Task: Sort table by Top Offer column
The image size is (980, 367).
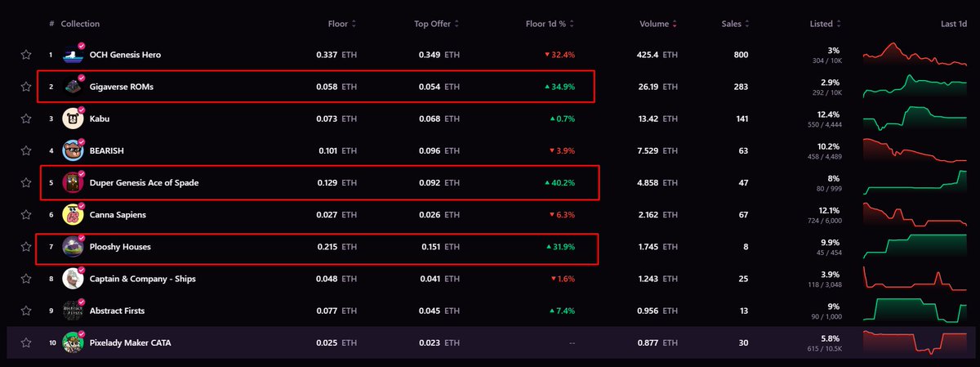Action: pos(438,25)
